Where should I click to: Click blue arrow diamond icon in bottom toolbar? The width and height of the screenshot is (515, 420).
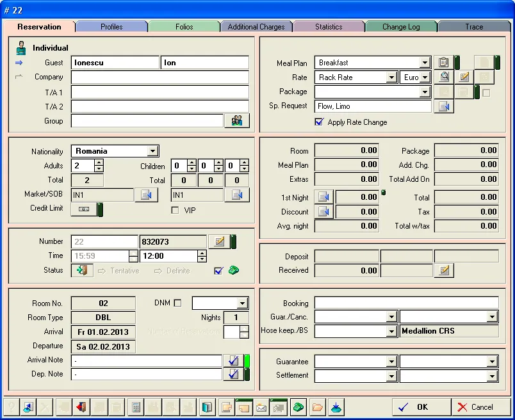coord(28,408)
